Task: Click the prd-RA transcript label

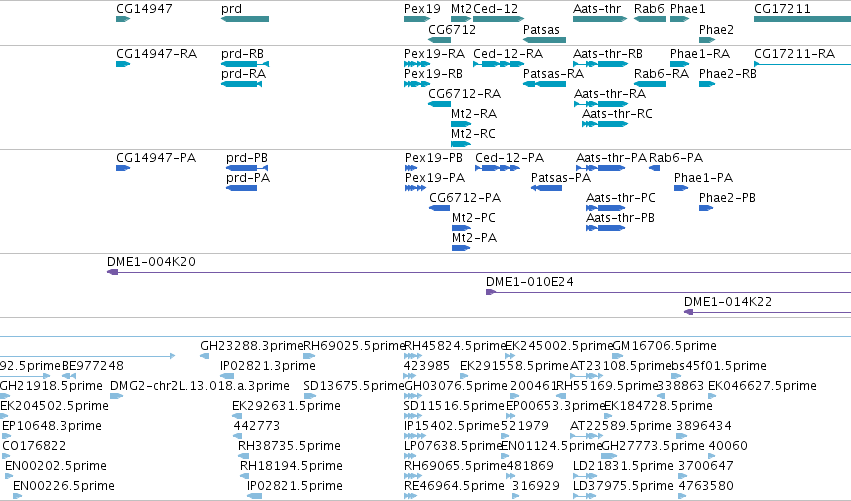Action: (x=243, y=73)
